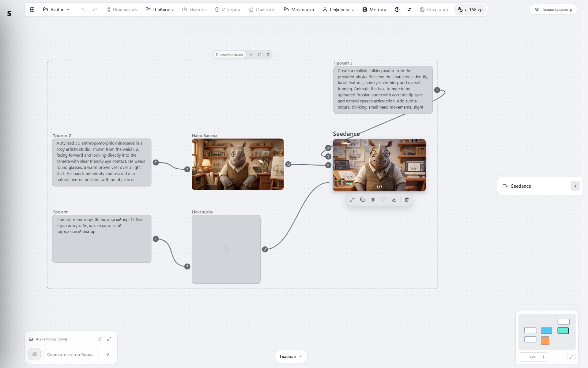Click the branch icon in group toolbar
The image size is (588, 368).
[259, 55]
